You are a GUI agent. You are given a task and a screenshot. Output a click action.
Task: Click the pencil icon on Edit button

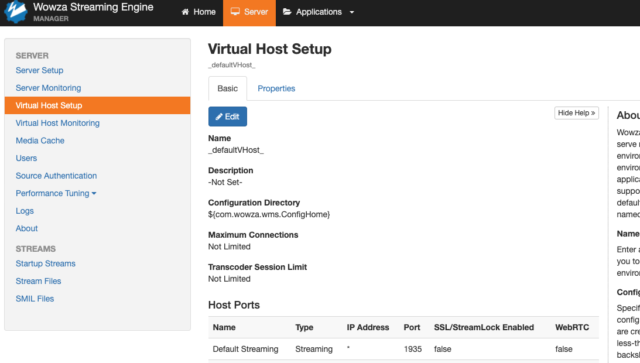click(x=219, y=117)
